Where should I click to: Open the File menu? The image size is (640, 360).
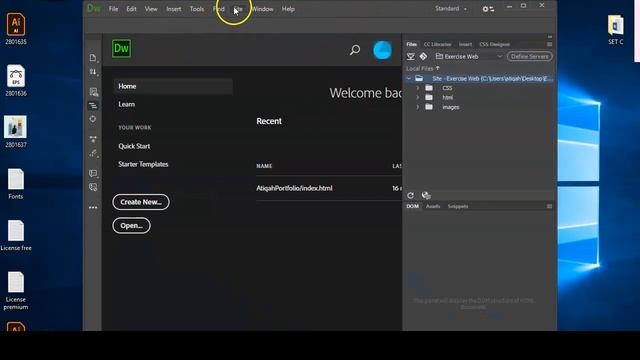click(x=113, y=9)
